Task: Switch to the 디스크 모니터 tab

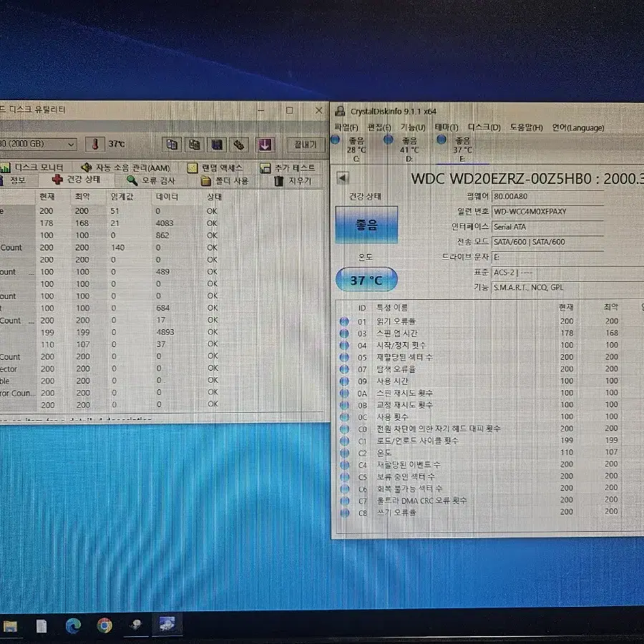Action: 34,167
